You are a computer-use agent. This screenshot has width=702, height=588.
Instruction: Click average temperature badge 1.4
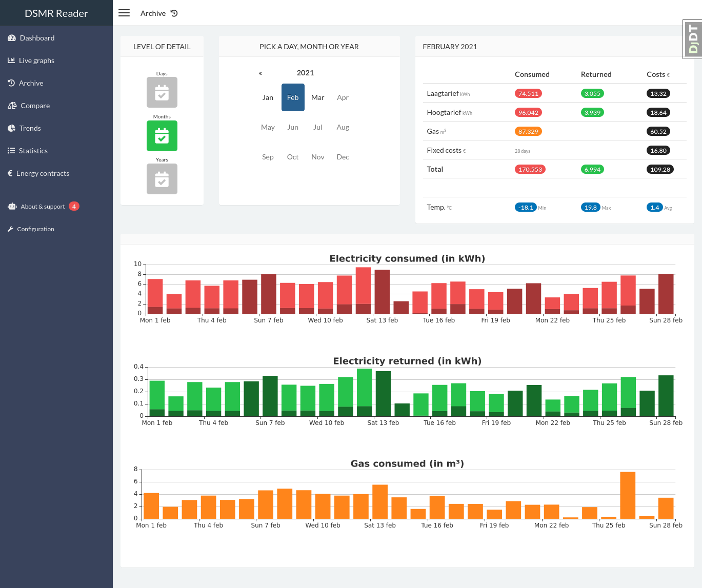pyautogui.click(x=655, y=207)
